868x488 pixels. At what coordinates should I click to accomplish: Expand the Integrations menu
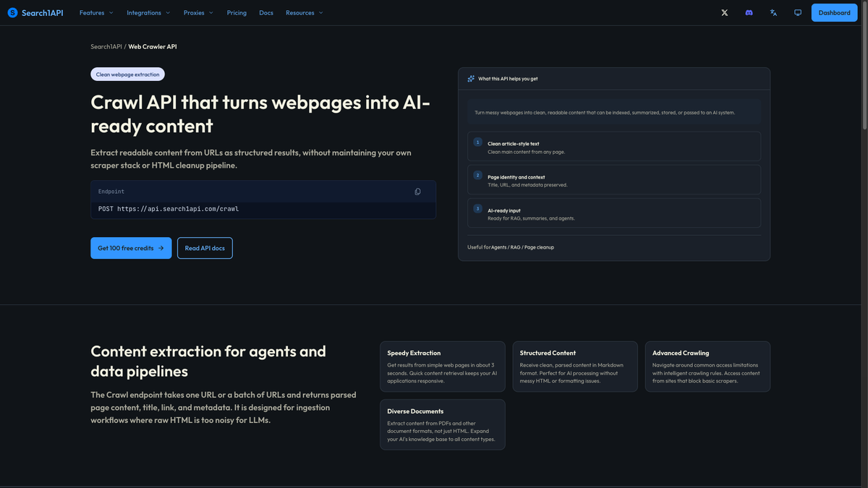[148, 12]
